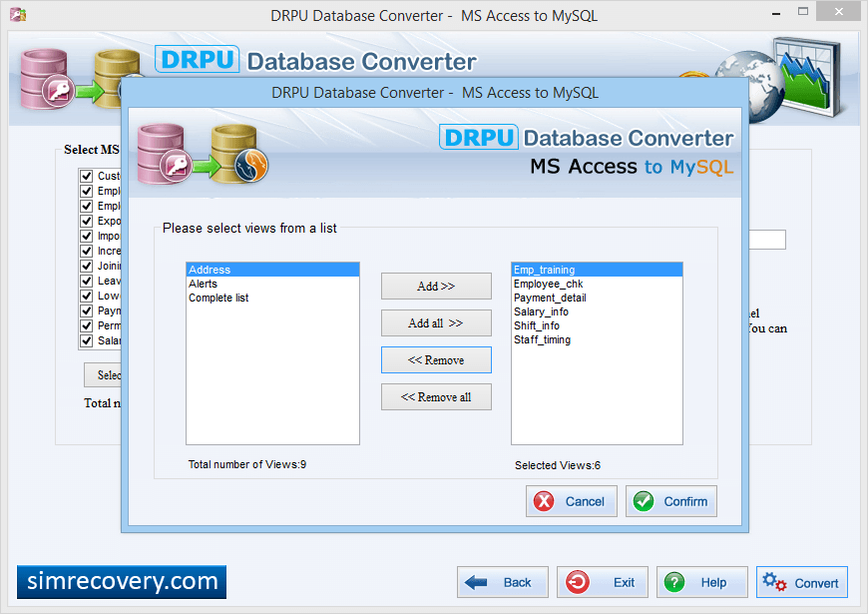868x614 pixels.
Task: Start conversion with the Convert button
Action: (x=801, y=582)
